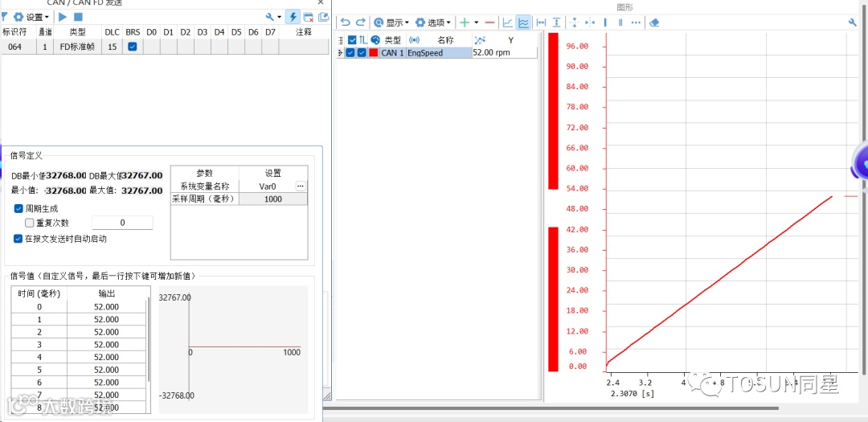The height and width of the screenshot is (422, 868).
Task: Open the red color swatch for EngSpeed
Action: [374, 52]
